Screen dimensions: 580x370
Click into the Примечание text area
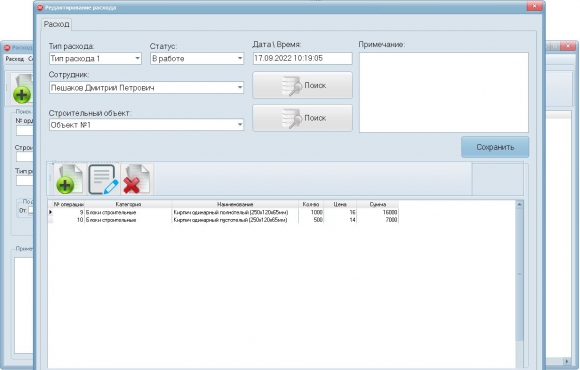444,92
